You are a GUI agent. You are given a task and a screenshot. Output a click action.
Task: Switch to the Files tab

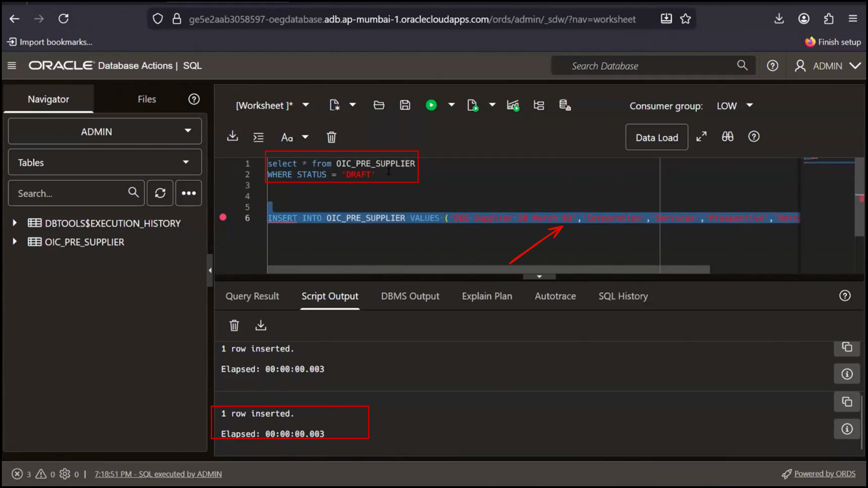pyautogui.click(x=147, y=99)
